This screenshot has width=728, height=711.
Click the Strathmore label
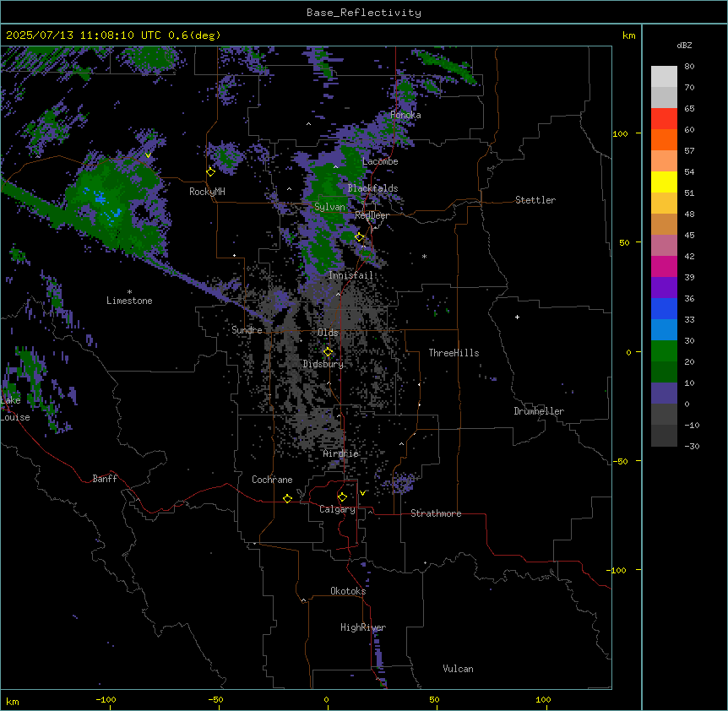436,513
